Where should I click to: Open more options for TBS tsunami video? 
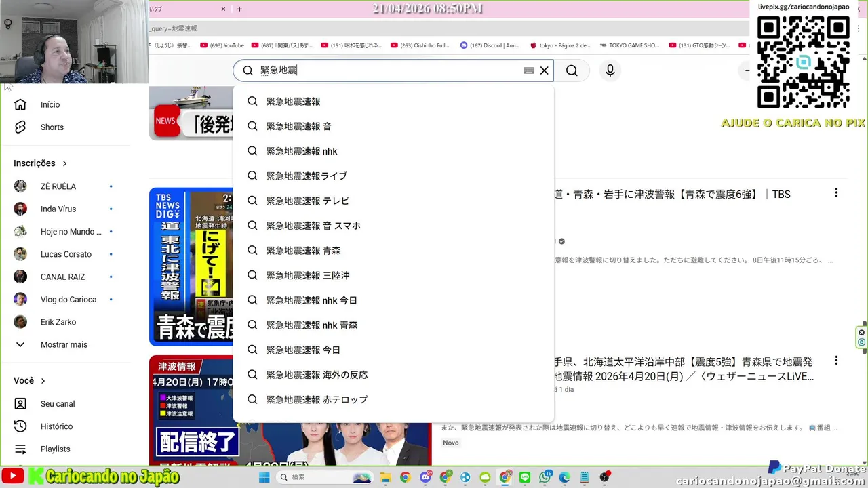pyautogui.click(x=836, y=193)
